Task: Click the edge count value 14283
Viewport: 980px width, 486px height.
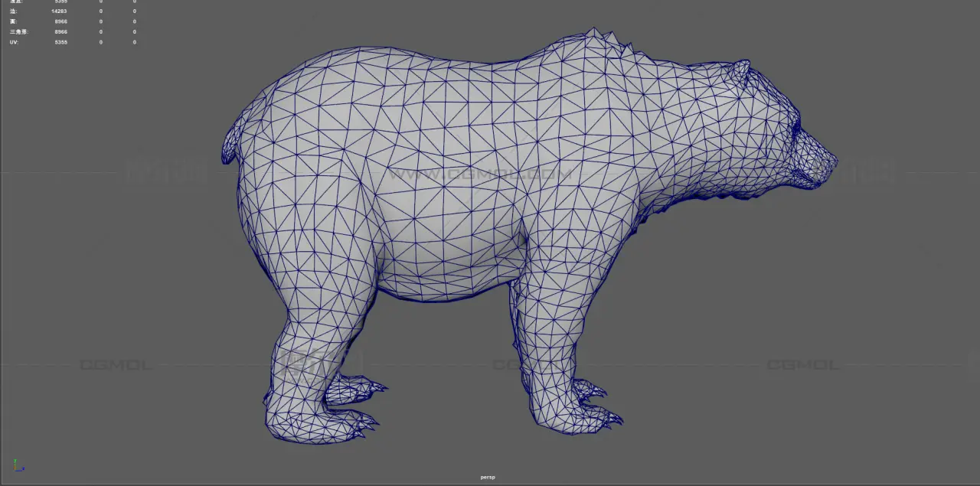Action: point(59,11)
